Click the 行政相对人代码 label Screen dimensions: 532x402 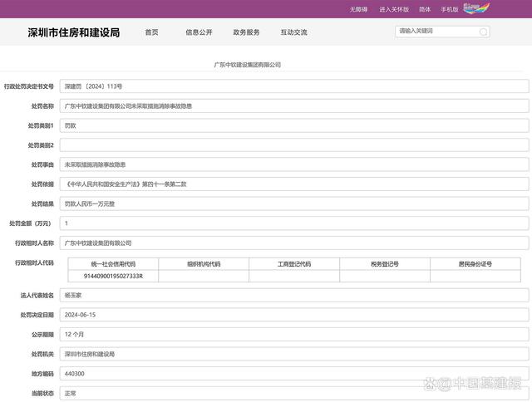(34, 262)
